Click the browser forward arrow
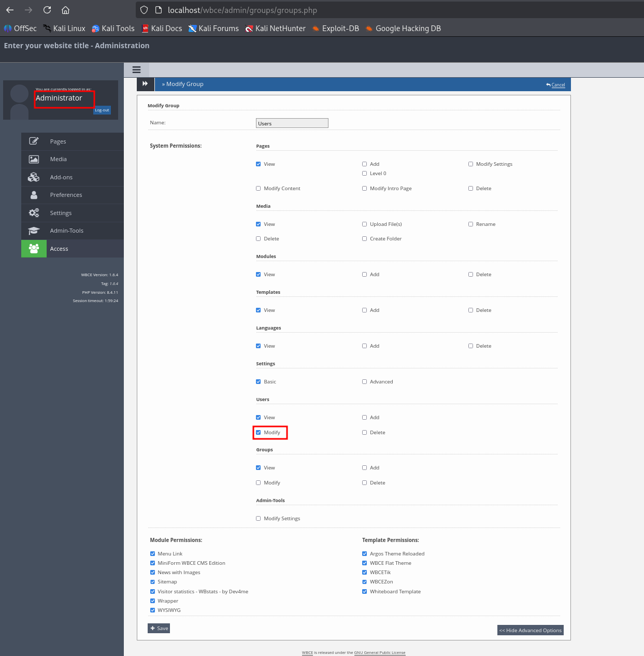Image resolution: width=644 pixels, height=656 pixels. [28, 10]
